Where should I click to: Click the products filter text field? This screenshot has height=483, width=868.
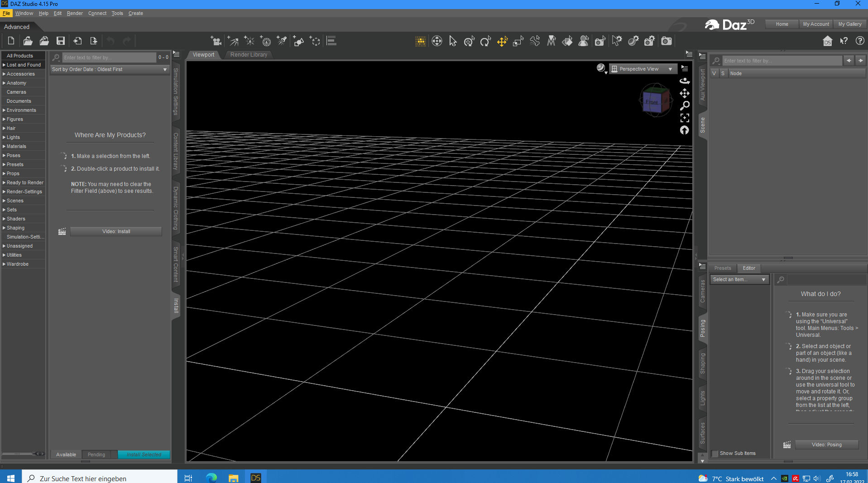[110, 57]
